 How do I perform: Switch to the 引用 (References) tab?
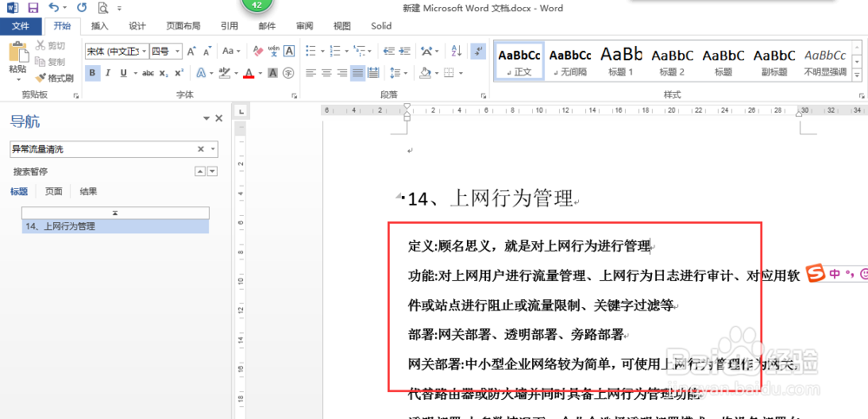pos(229,26)
